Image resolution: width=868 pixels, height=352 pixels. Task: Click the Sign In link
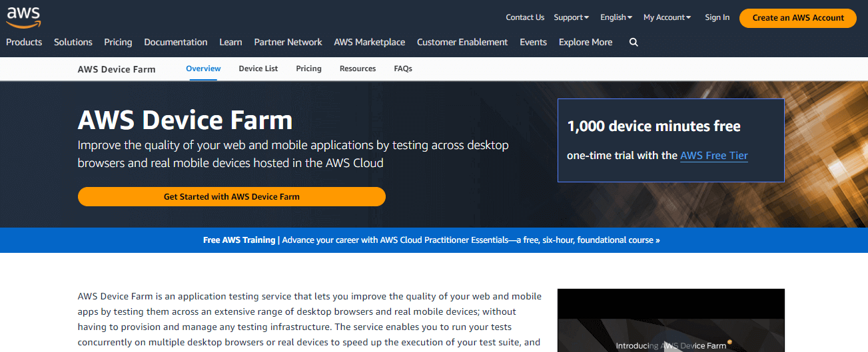[717, 17]
